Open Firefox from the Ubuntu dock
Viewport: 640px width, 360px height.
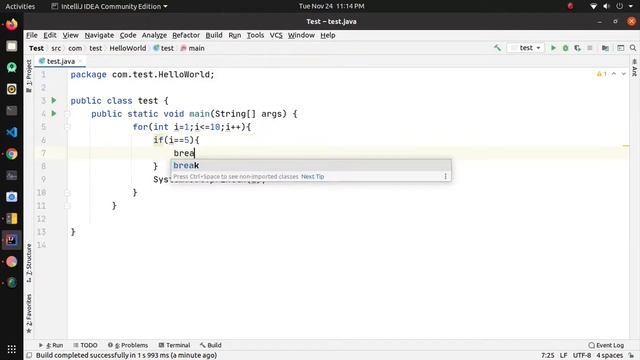point(11,24)
